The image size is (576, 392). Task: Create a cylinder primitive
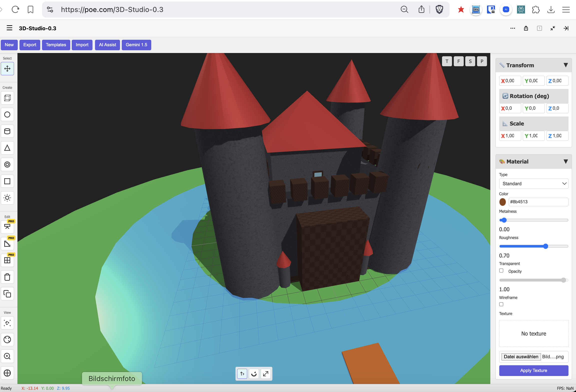pos(7,131)
